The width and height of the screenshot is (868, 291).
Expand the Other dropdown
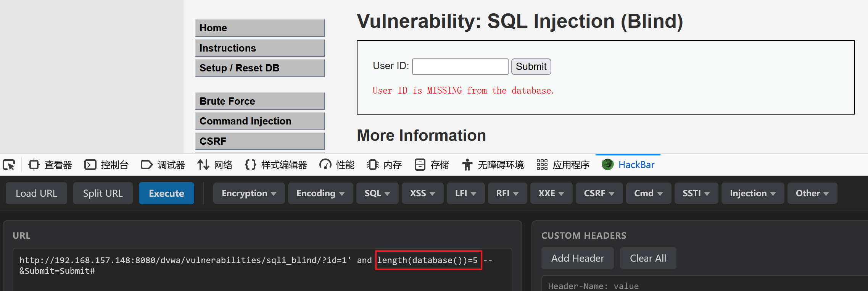click(812, 193)
